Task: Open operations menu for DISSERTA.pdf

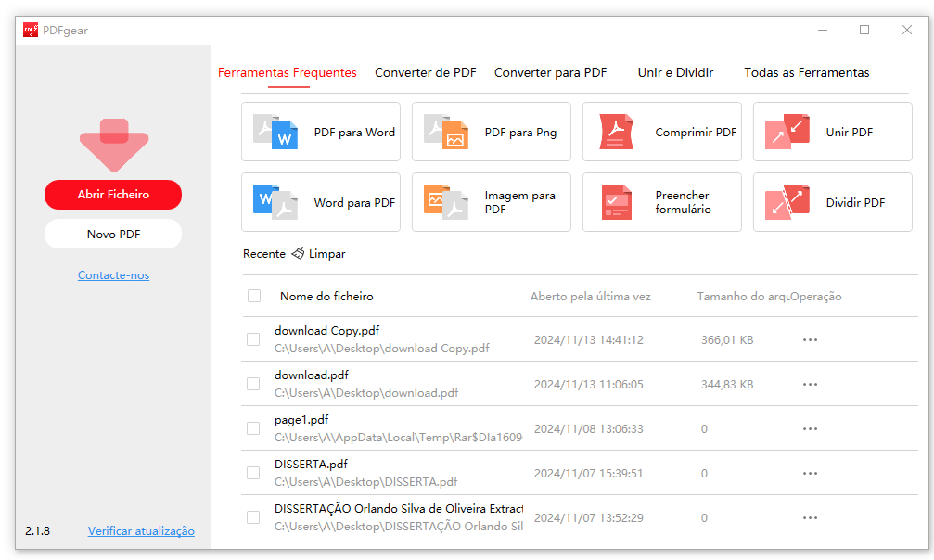Action: [810, 473]
